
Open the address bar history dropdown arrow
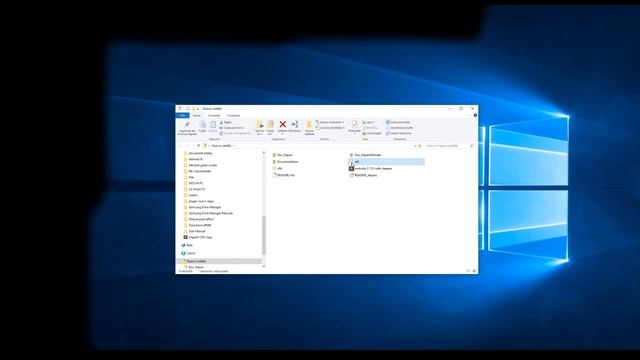pos(415,146)
